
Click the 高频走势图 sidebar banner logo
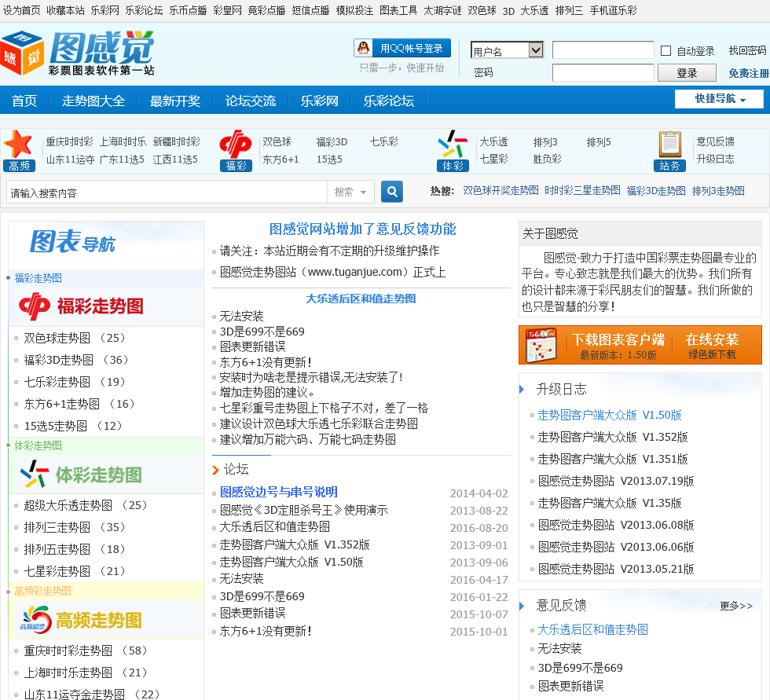[x=81, y=620]
